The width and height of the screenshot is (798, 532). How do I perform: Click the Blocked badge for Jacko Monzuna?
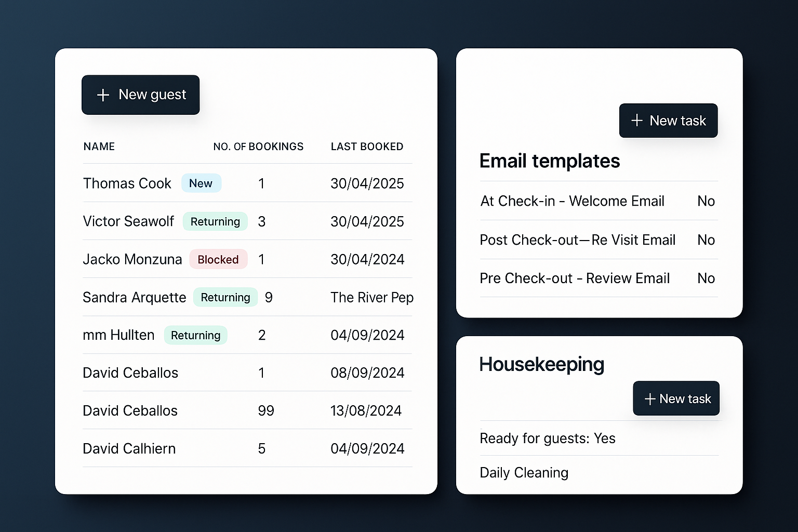tap(218, 259)
